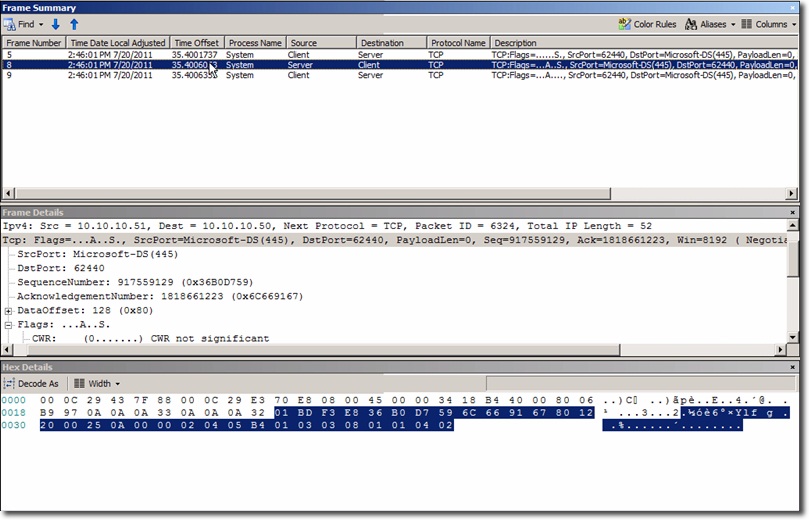The width and height of the screenshot is (810, 521).
Task: Sort by Process Name column header
Action: point(255,43)
